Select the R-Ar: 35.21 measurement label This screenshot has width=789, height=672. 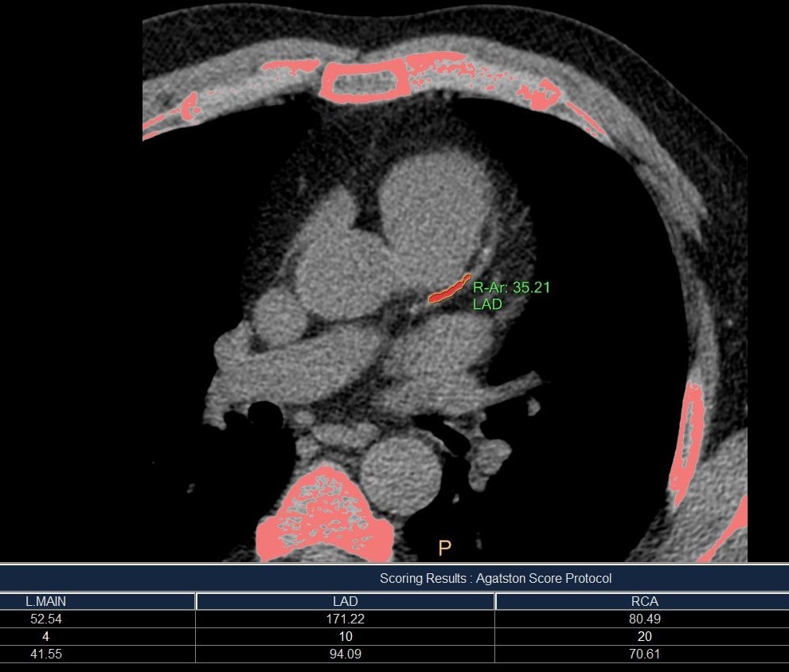[x=511, y=287]
